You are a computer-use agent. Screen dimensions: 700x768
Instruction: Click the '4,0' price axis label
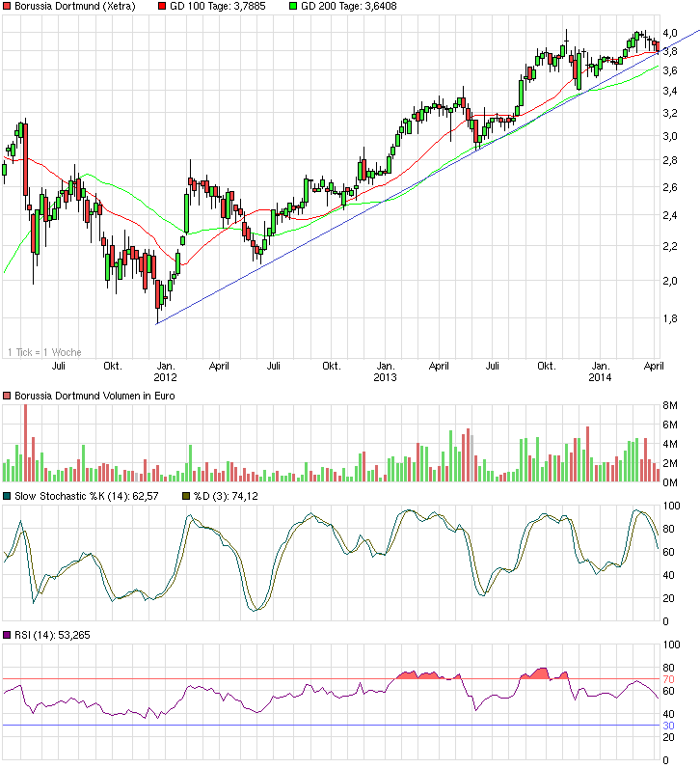[670, 33]
